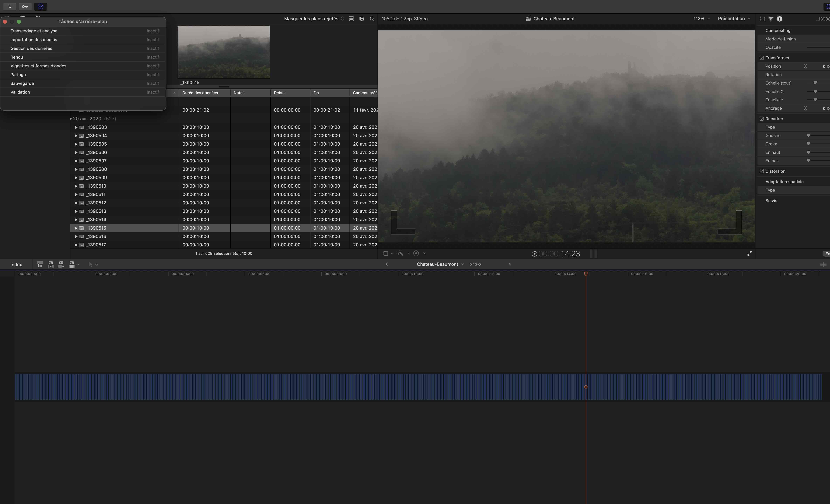Image resolution: width=830 pixels, height=504 pixels.
Task: Select Vignettes et formes d'ondes task row
Action: (83, 66)
